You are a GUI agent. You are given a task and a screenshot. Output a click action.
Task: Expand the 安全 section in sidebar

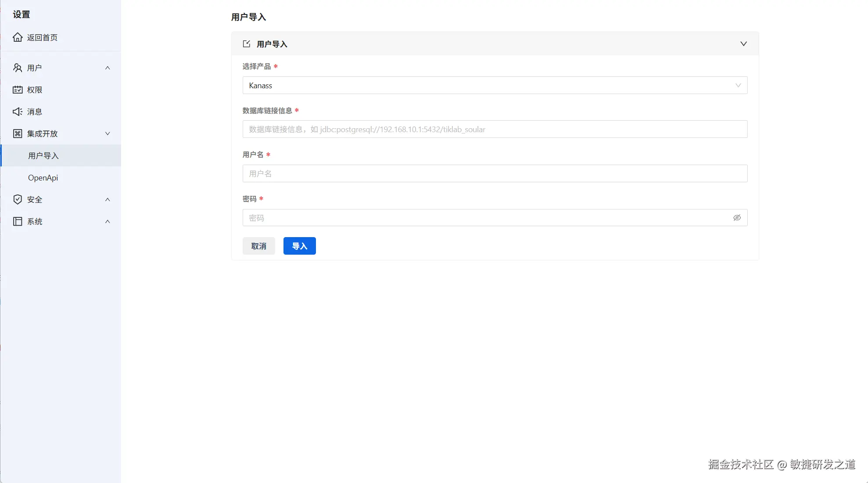(108, 199)
